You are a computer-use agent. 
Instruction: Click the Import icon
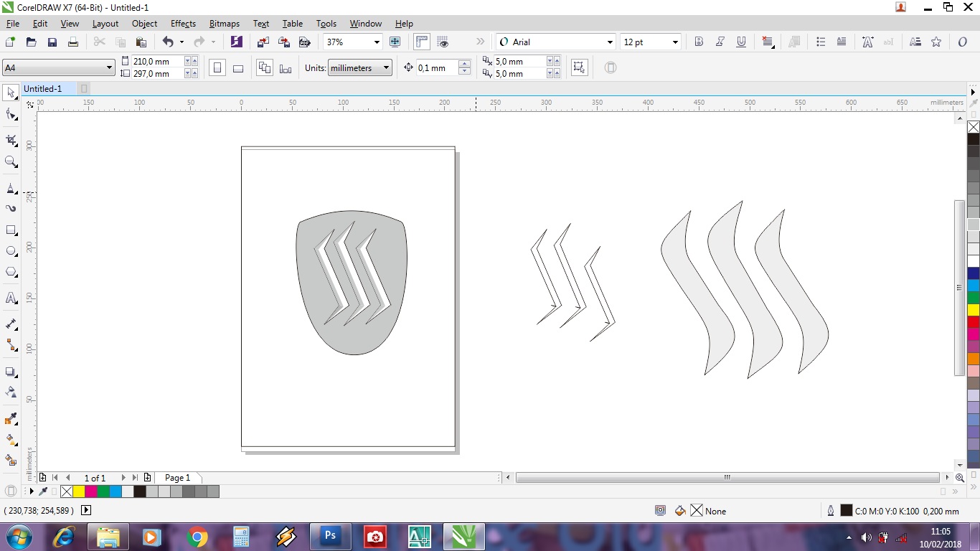tap(263, 42)
